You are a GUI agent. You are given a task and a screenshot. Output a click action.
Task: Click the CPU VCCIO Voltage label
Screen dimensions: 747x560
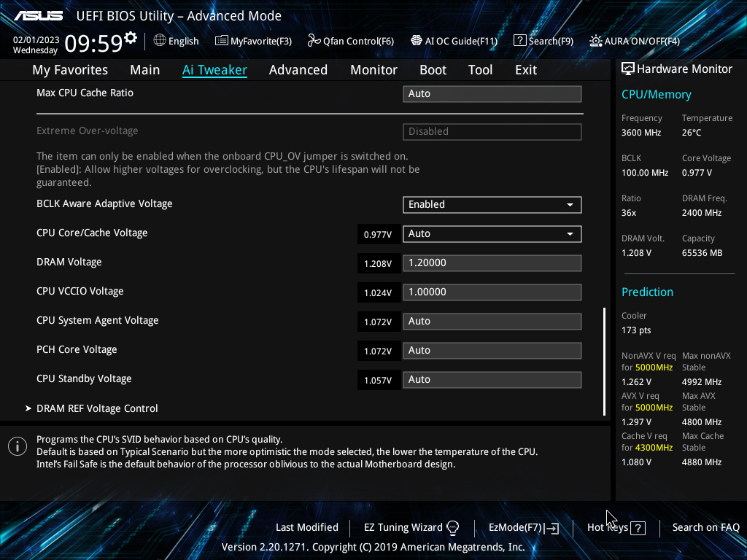80,291
